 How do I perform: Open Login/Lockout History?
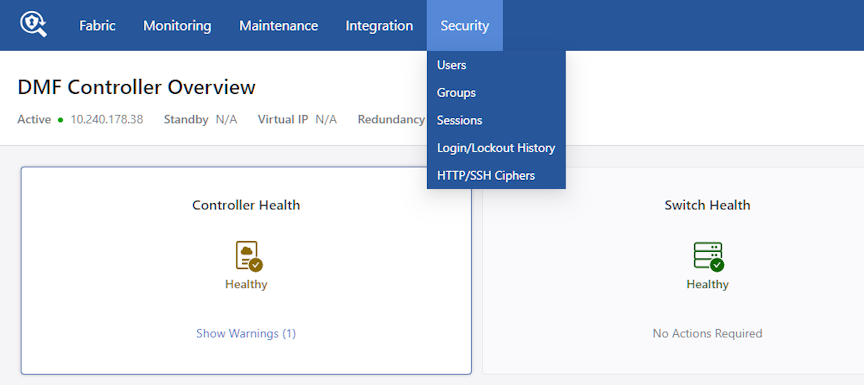[x=496, y=148]
